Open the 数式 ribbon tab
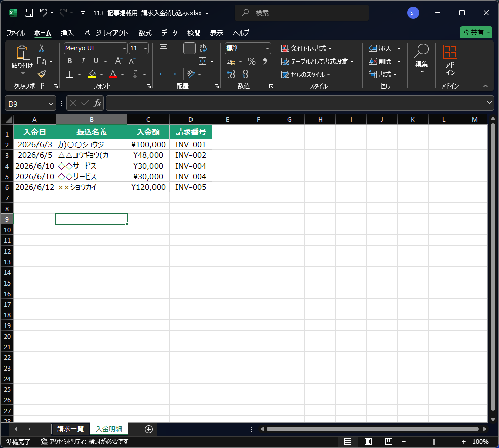The image size is (499, 448). pos(145,33)
